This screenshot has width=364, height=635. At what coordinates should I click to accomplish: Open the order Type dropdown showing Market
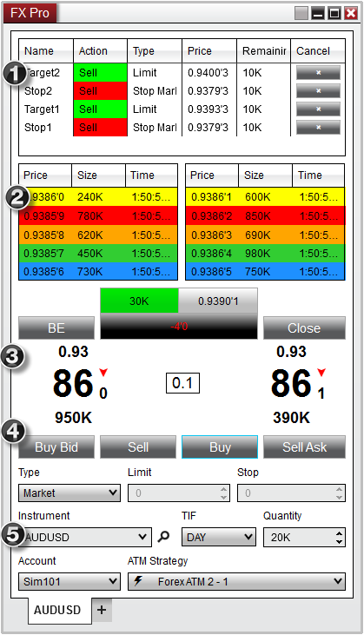pyautogui.click(x=69, y=493)
